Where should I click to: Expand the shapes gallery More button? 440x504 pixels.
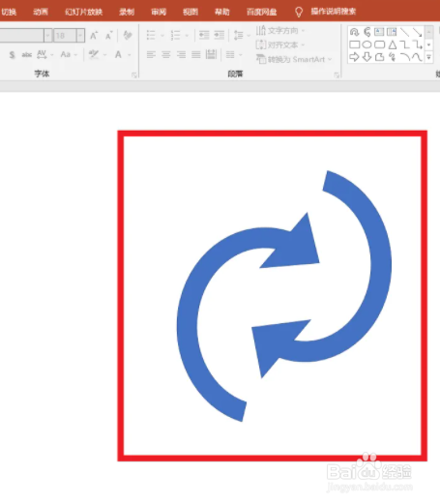tap(428, 57)
